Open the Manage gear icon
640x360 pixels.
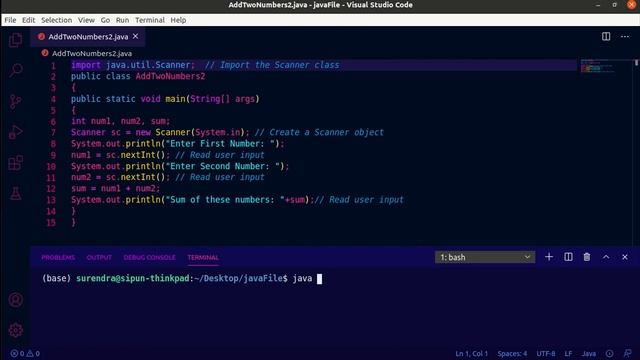[16, 330]
